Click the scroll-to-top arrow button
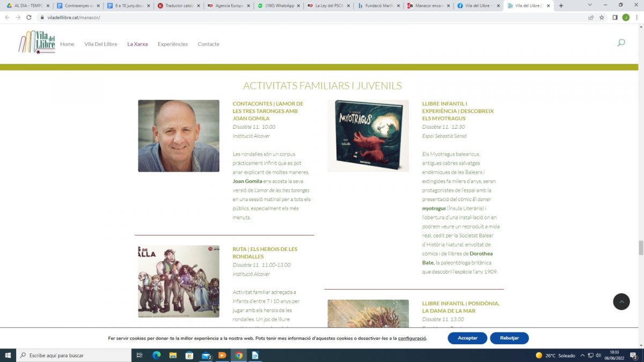The image size is (644, 362). pyautogui.click(x=621, y=302)
